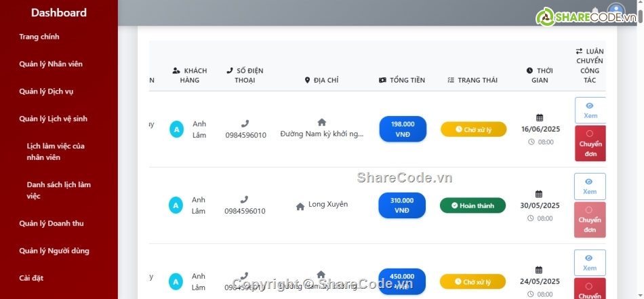Image resolution: width=644 pixels, height=299 pixels.
Task: Open Lịch làm việc của nhân viên
Action: [56, 152]
